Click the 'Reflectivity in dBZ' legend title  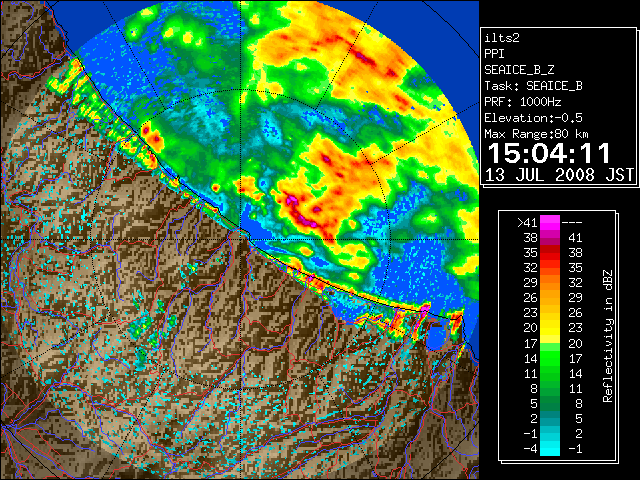click(x=608, y=336)
